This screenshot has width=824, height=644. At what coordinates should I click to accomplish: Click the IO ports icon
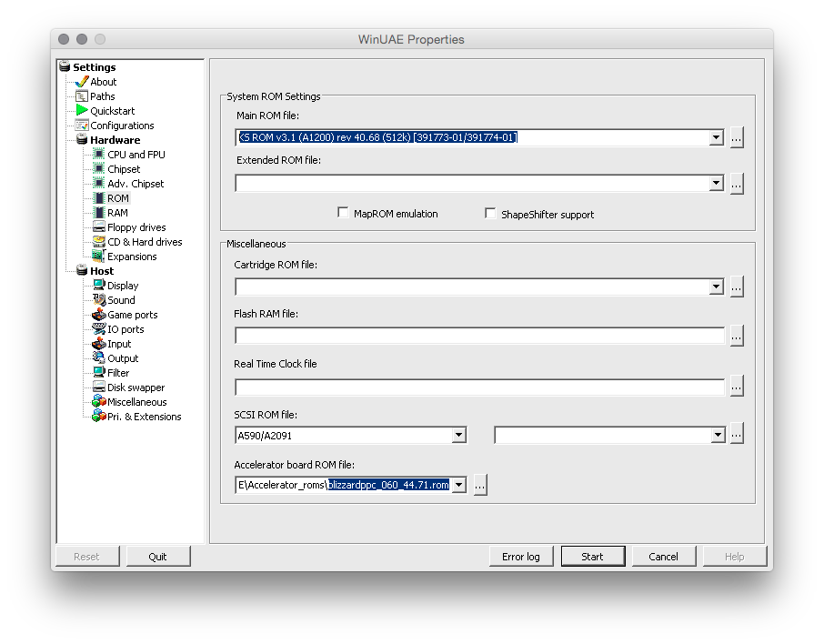[x=99, y=328]
